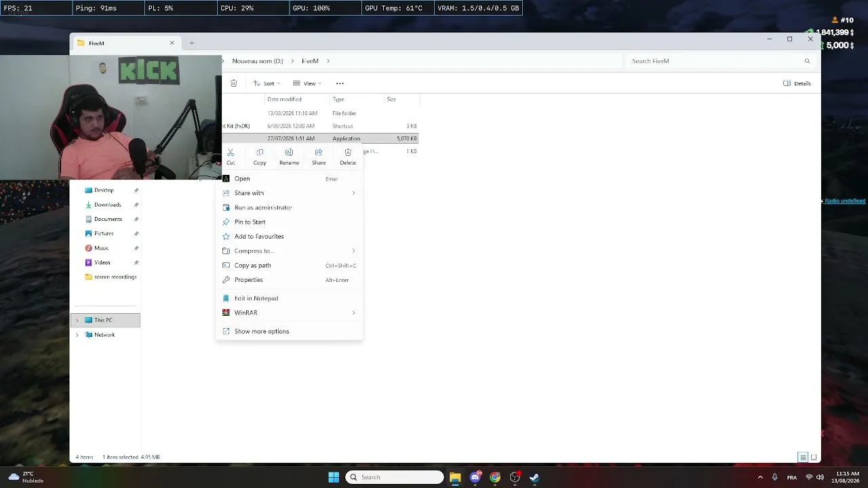The height and width of the screenshot is (488, 868).
Task: Toggle the Details pane button
Action: 797,83
